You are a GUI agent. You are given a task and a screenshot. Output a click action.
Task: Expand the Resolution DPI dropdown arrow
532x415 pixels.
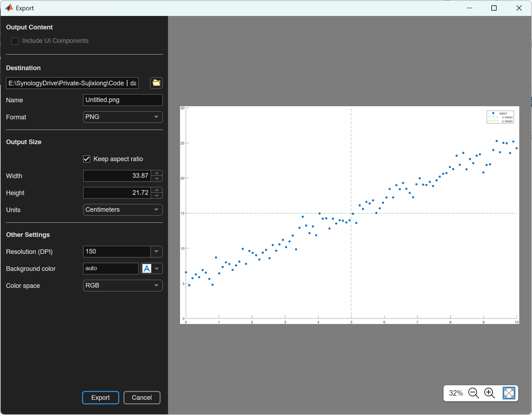(156, 251)
